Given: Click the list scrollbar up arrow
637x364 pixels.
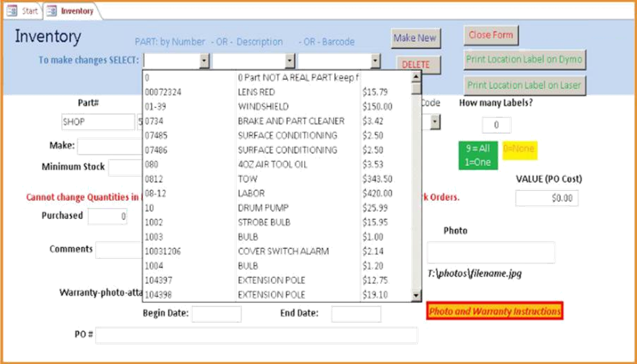Looking at the screenshot, I should tap(417, 77).
